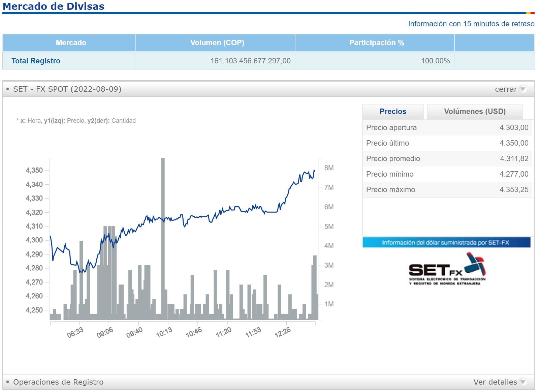Screen dimensions: 538x392
Task: Expand Operaciones de Registro with Ver detalles
Action: [495, 382]
